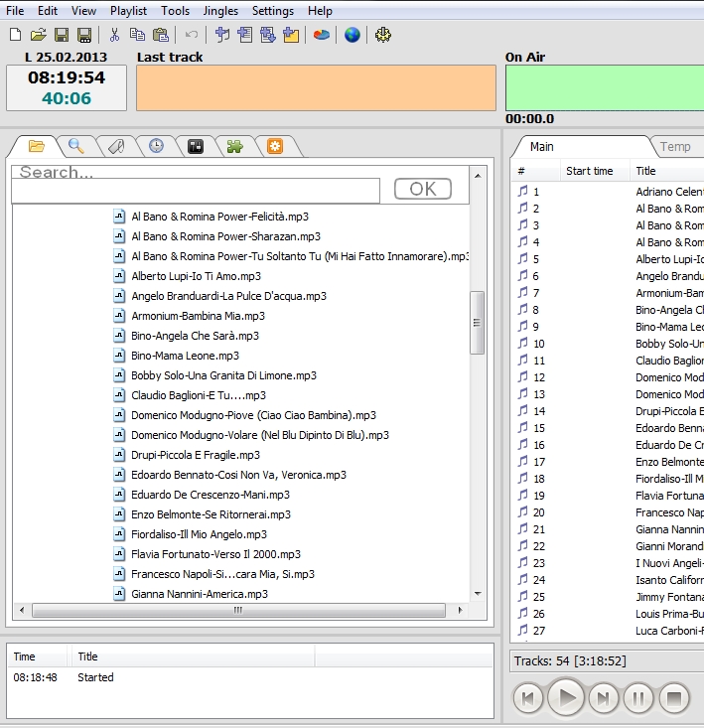Click the 08:19:54 clock display
704x728 pixels.
tap(67, 77)
